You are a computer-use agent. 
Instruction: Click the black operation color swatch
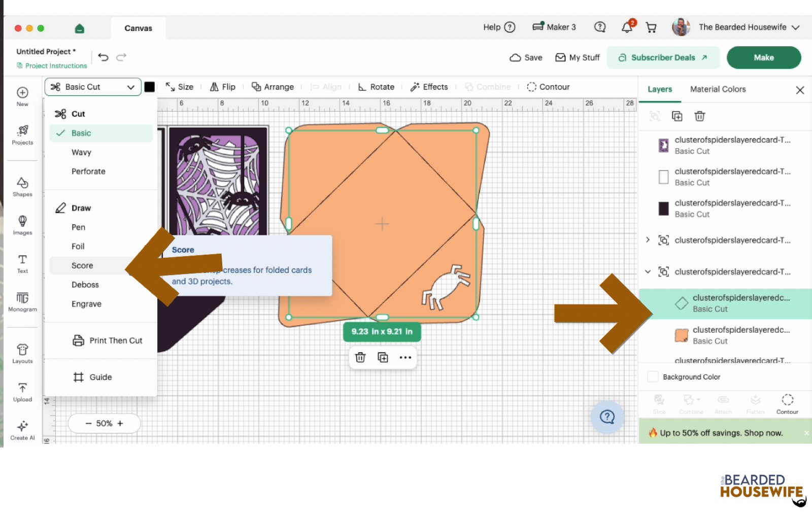click(150, 87)
